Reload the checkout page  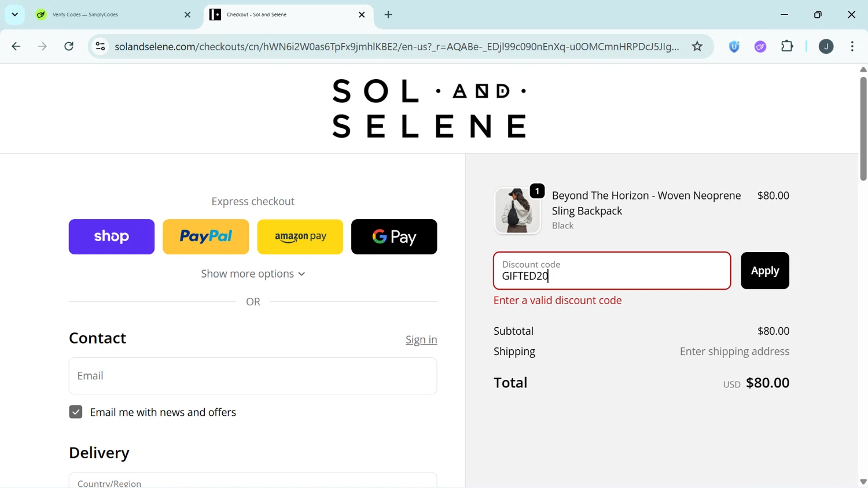69,46
